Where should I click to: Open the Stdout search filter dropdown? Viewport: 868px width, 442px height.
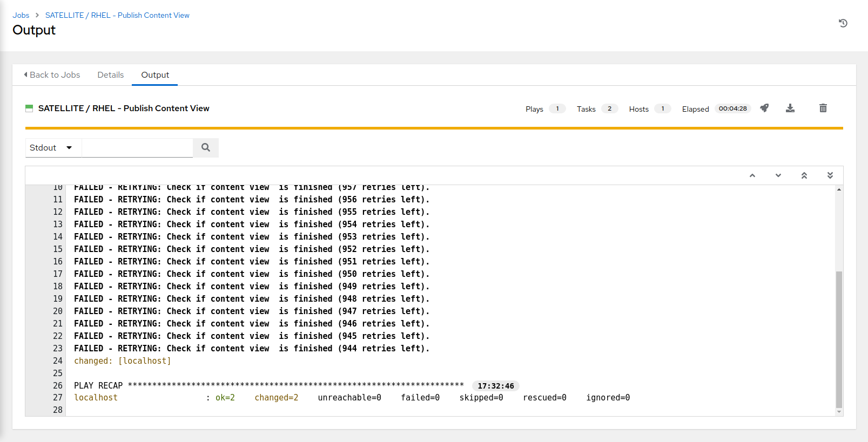point(53,147)
